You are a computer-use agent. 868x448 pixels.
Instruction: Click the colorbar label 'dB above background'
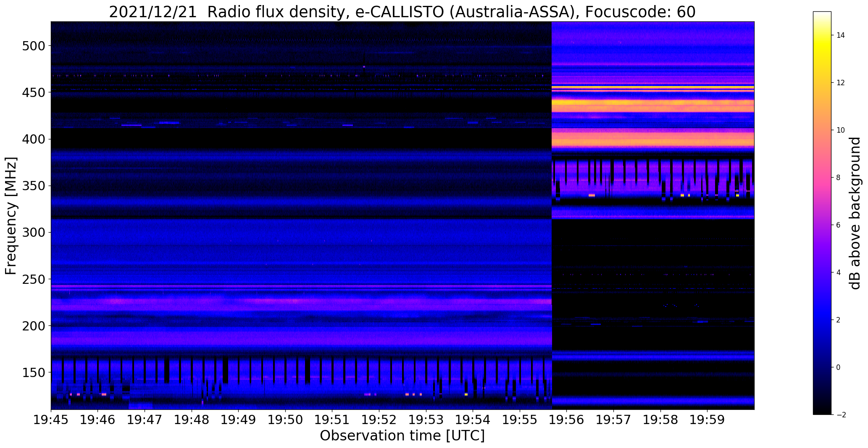[855, 213]
